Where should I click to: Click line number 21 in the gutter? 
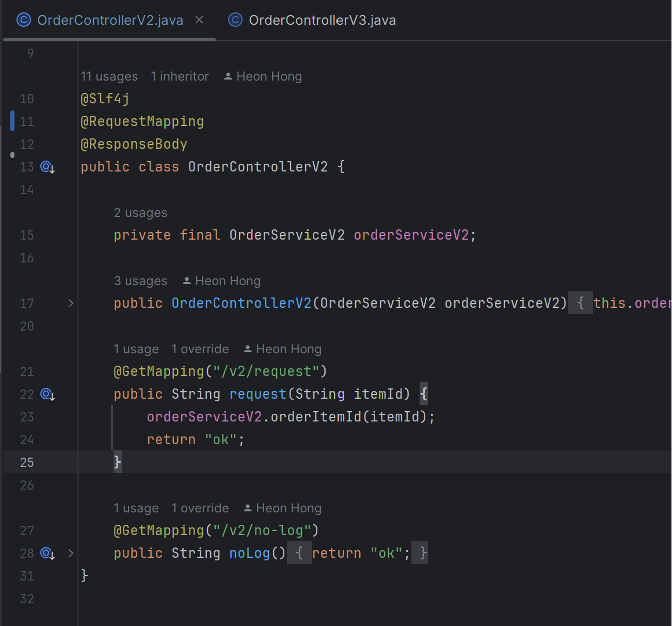27,371
